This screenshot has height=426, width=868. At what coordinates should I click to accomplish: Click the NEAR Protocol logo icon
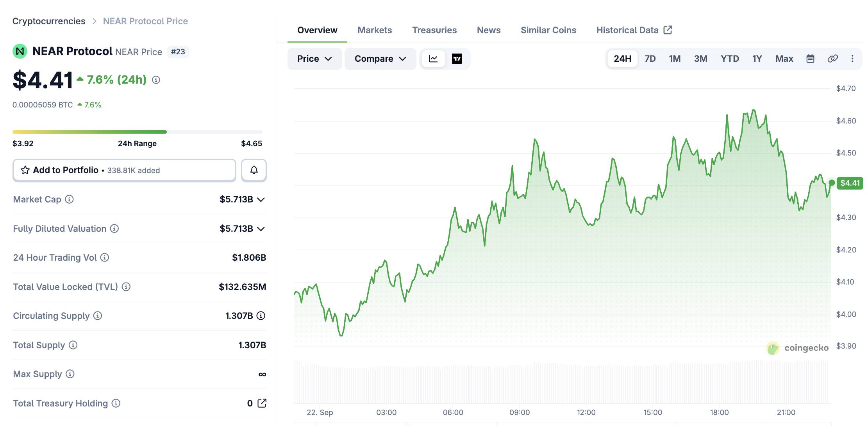pos(20,51)
